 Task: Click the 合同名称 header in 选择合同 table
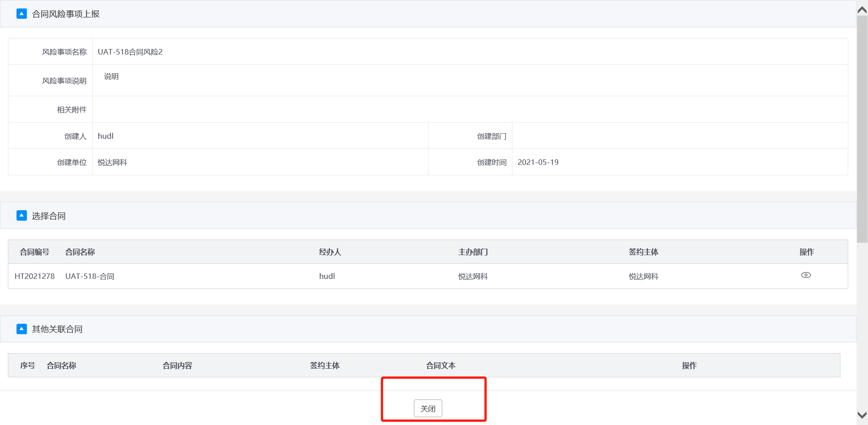[80, 252]
